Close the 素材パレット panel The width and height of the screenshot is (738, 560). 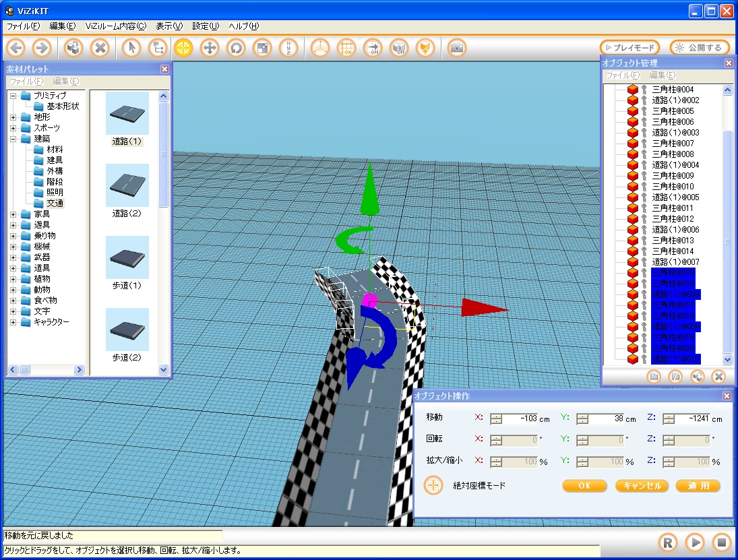164,69
